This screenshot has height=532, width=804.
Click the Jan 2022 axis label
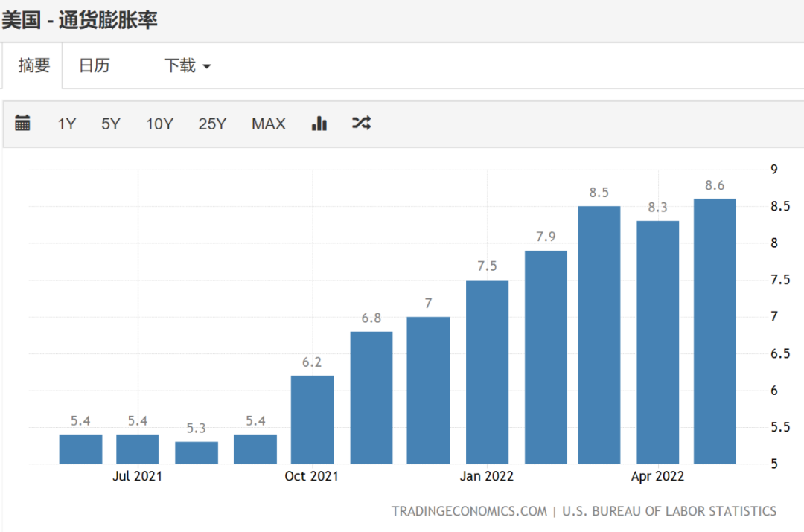[487, 476]
